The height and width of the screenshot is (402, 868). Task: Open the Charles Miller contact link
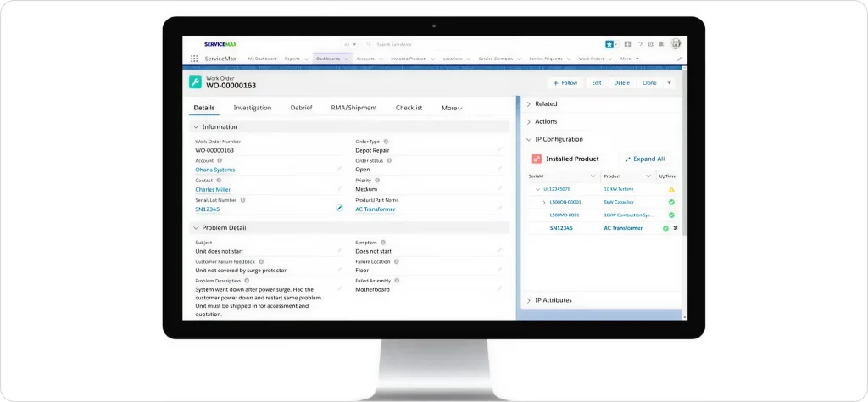click(x=213, y=189)
